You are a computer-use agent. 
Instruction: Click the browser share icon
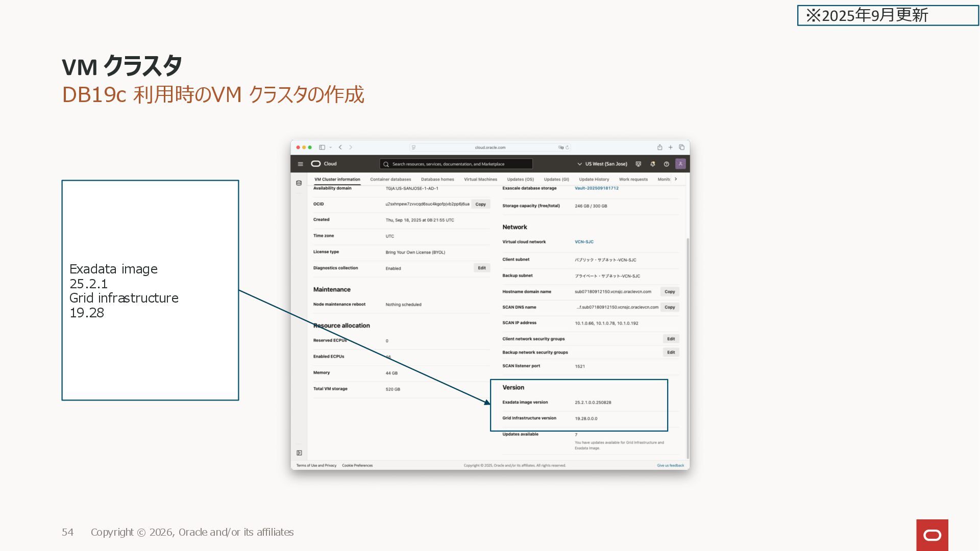[659, 147]
